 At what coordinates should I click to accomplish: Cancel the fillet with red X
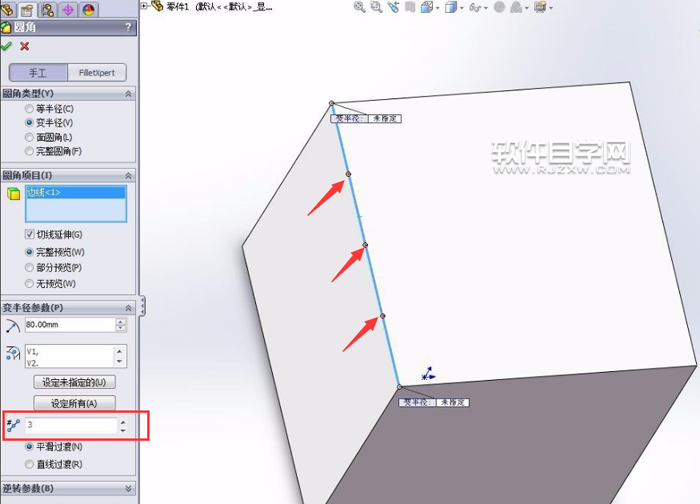coord(25,46)
